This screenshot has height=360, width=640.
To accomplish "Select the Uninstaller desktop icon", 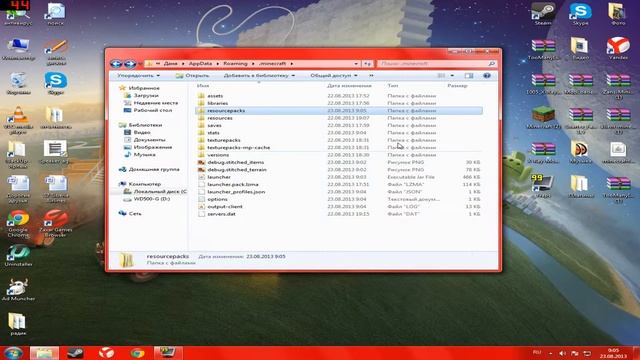I will (18, 256).
